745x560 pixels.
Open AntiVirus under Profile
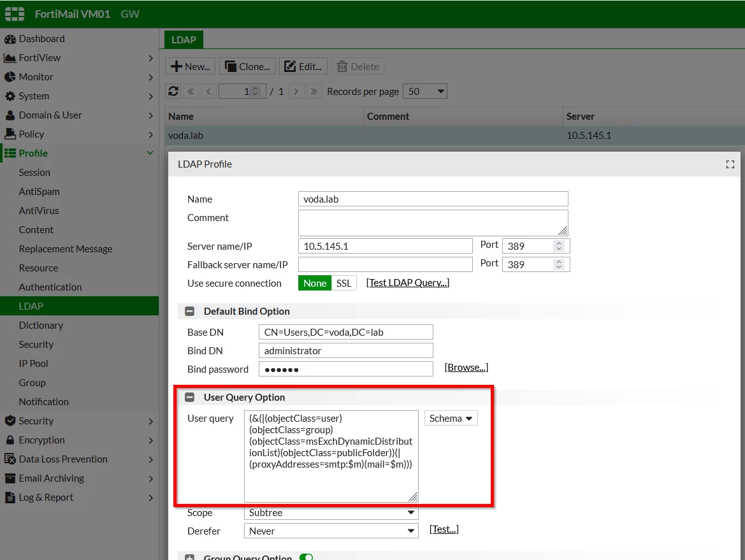39,210
